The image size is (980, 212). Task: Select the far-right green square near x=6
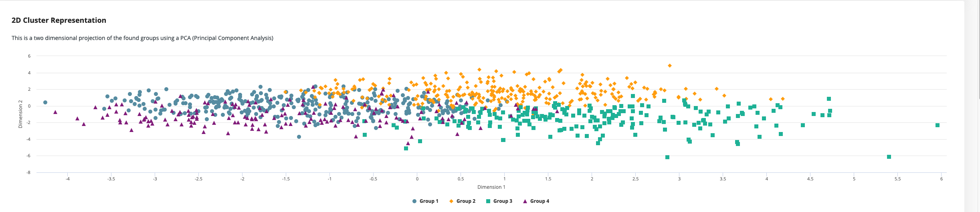pyautogui.click(x=938, y=125)
